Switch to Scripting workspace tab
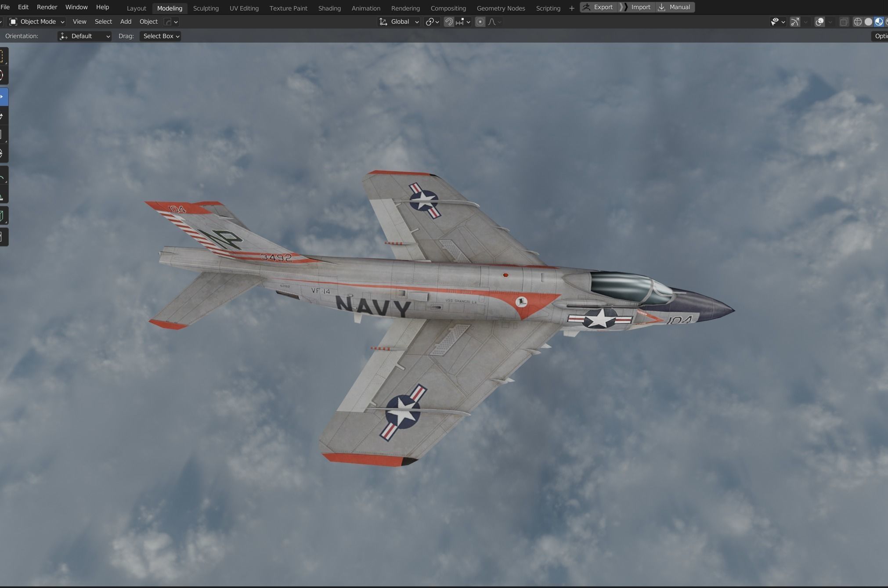Viewport: 888px width, 588px height. [x=548, y=8]
